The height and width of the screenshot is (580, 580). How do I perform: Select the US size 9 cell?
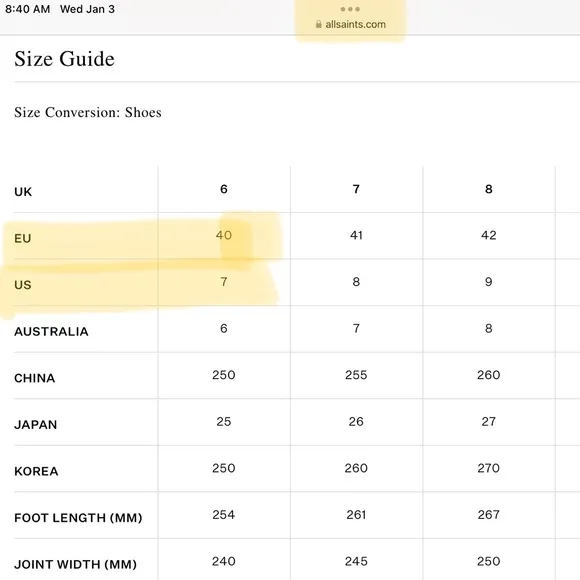(488, 282)
